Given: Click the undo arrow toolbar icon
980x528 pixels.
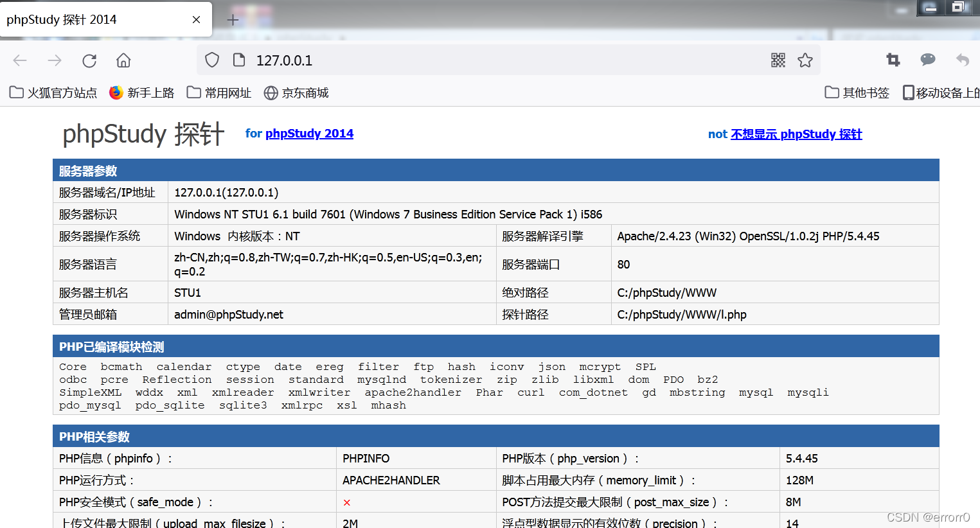Looking at the screenshot, I should coord(963,60).
